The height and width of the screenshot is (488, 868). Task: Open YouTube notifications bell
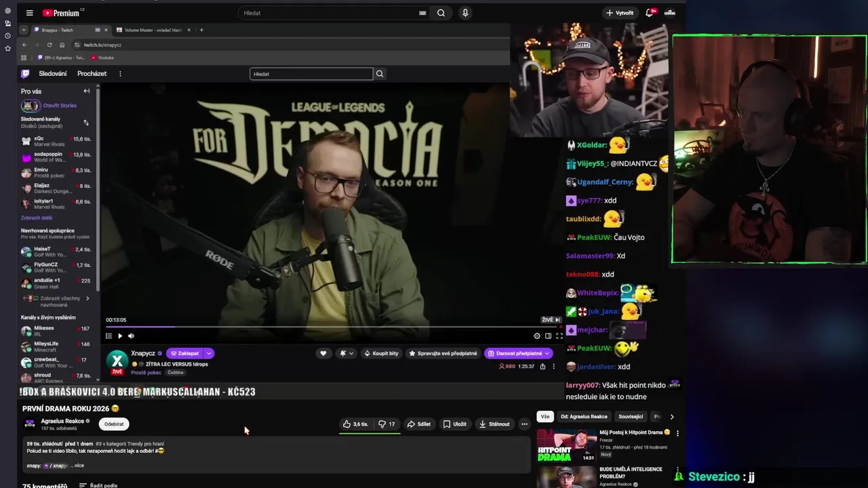pos(650,13)
